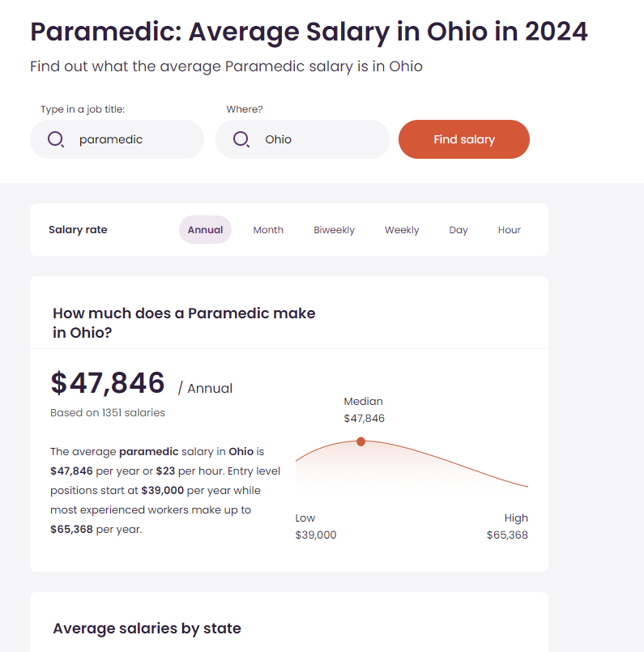The width and height of the screenshot is (644, 652).
Task: Click the Where input containing Ohio
Action: (316, 139)
